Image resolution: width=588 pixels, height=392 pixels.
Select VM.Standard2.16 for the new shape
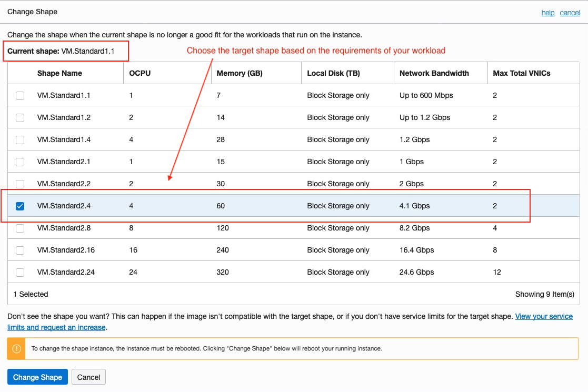point(19,250)
